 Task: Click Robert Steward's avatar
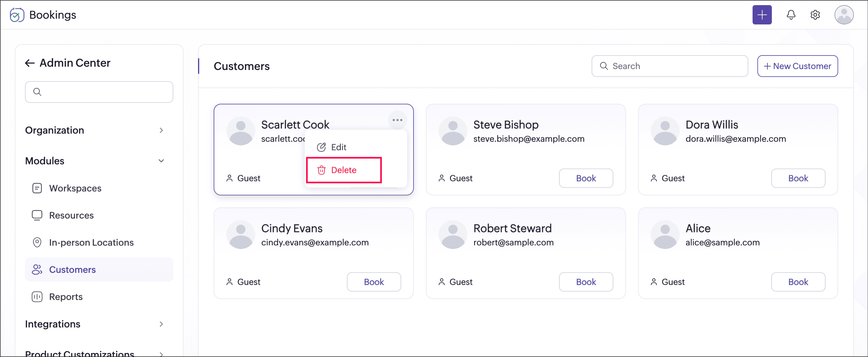pos(453,235)
